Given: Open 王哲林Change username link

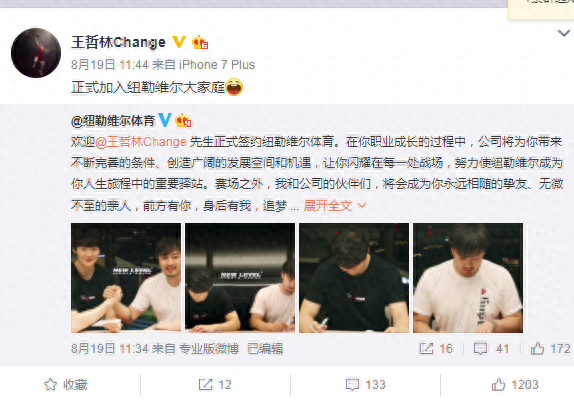Looking at the screenshot, I should 118,42.
